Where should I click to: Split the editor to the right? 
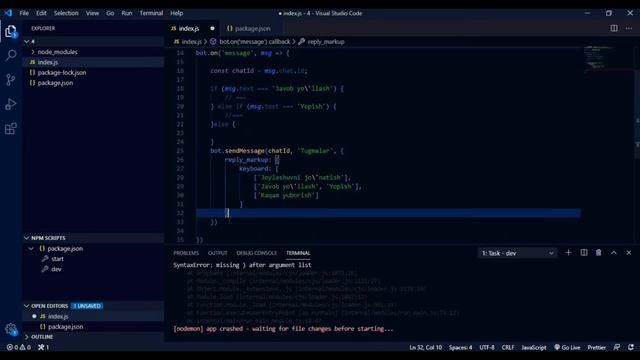tap(614, 28)
